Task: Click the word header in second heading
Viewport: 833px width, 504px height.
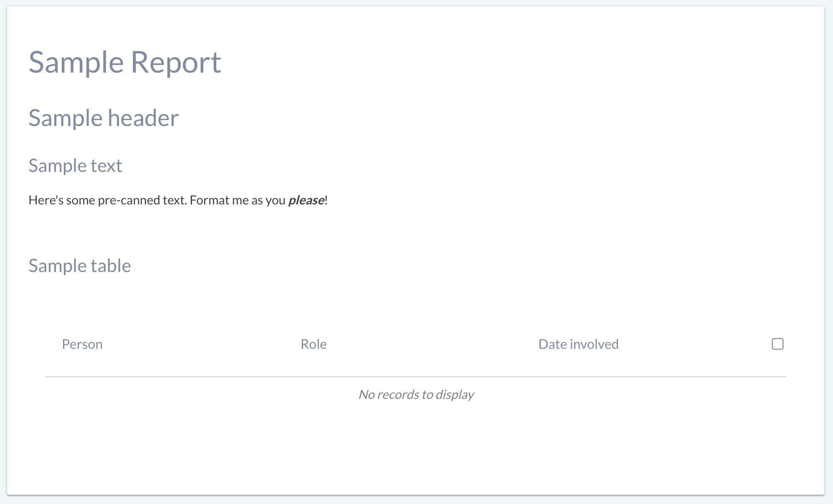Action: (x=143, y=118)
